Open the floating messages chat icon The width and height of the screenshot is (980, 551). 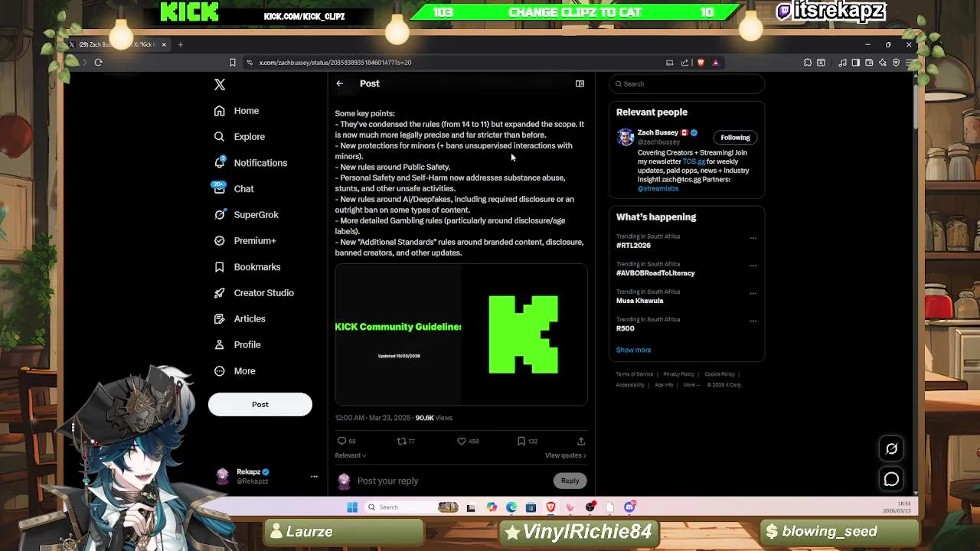[891, 479]
